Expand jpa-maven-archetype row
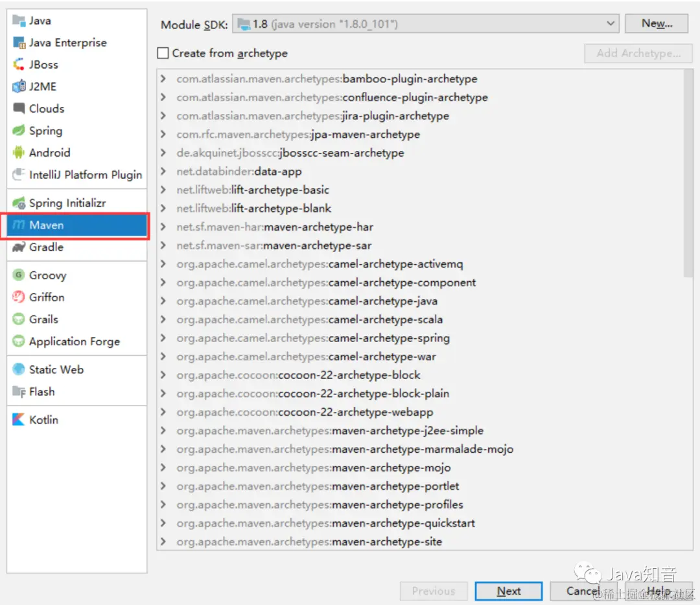 (x=163, y=134)
